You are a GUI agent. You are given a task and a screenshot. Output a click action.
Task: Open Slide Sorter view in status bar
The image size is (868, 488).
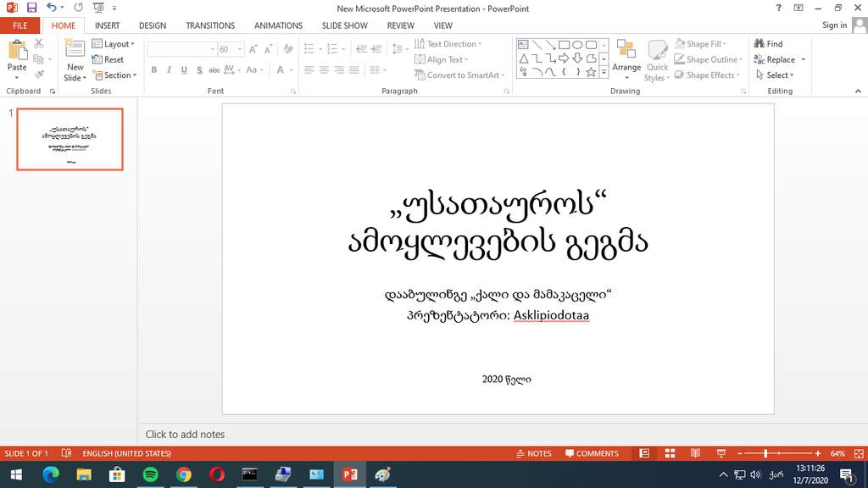coord(670,453)
